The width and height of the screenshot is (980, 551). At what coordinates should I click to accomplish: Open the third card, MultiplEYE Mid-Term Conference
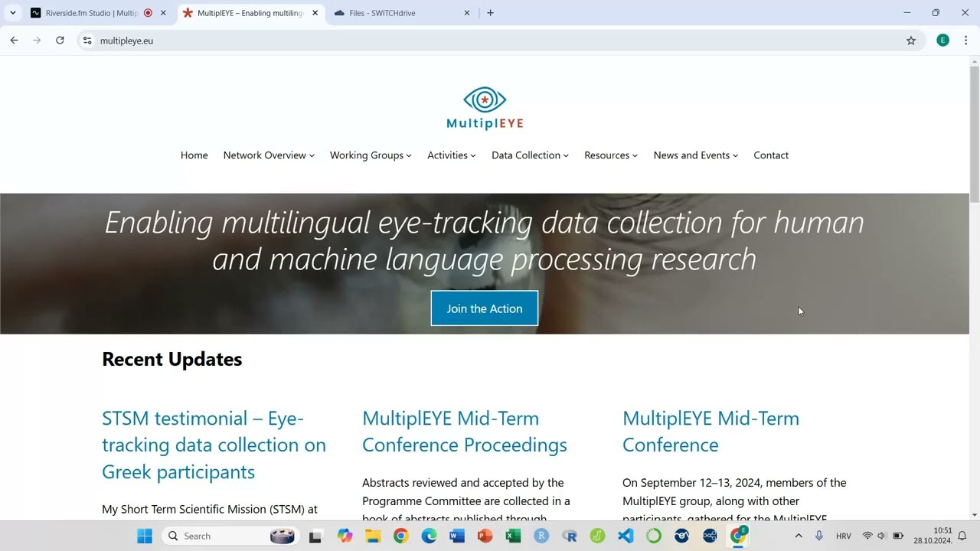pyautogui.click(x=710, y=432)
